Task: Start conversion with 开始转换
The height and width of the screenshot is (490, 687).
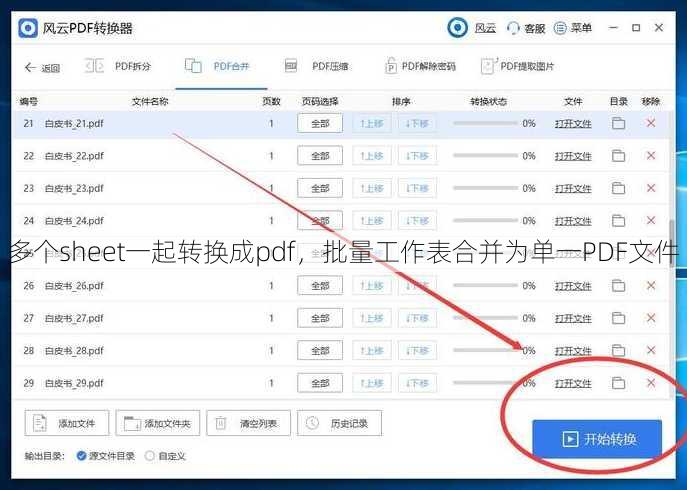Action: click(x=597, y=439)
